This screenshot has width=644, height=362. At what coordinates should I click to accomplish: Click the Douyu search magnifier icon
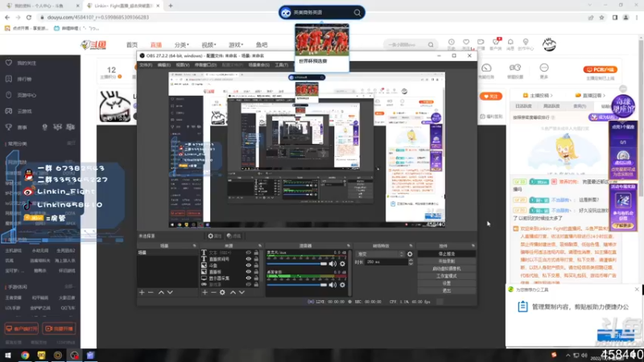pyautogui.click(x=431, y=45)
